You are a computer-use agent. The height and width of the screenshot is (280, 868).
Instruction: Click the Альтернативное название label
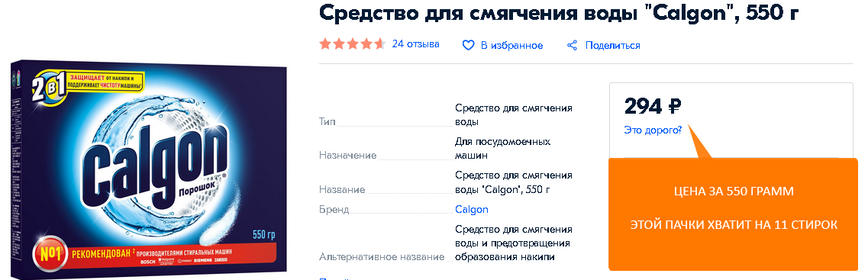click(382, 257)
